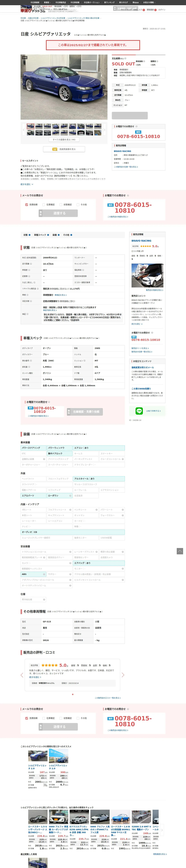
Task: Jump to 状態 section via anchor tab
Action: pos(27,235)
